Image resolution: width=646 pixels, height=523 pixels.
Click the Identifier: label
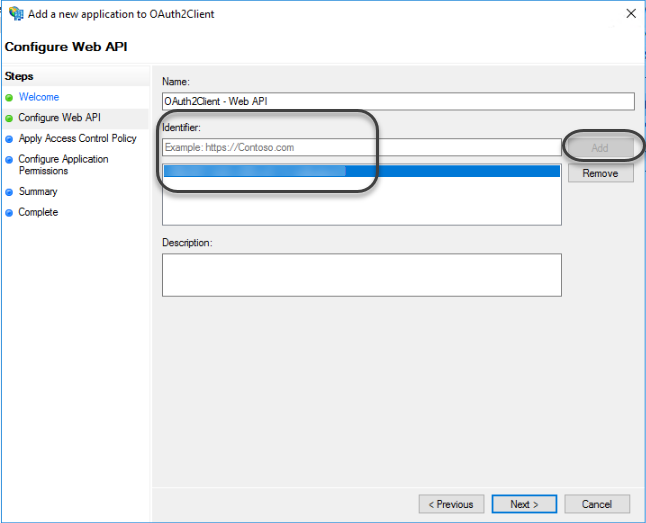coord(181,127)
